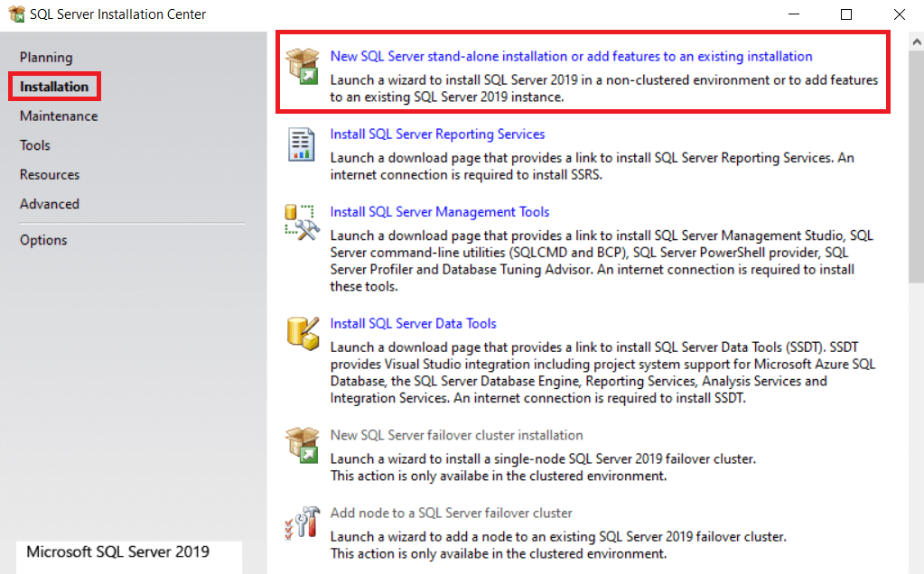This screenshot has width=924, height=574.
Task: Click the failover cluster installation box icon
Action: tap(303, 445)
